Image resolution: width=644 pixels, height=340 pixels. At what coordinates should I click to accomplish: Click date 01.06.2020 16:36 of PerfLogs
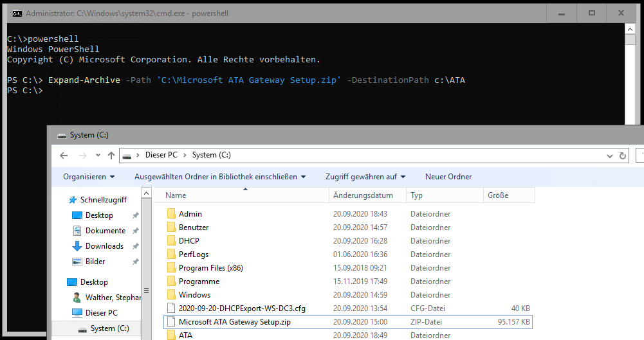pos(360,255)
